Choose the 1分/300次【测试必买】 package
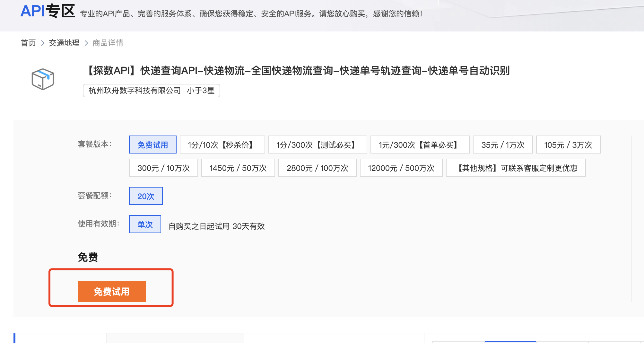Image resolution: width=644 pixels, height=343 pixels. click(318, 145)
